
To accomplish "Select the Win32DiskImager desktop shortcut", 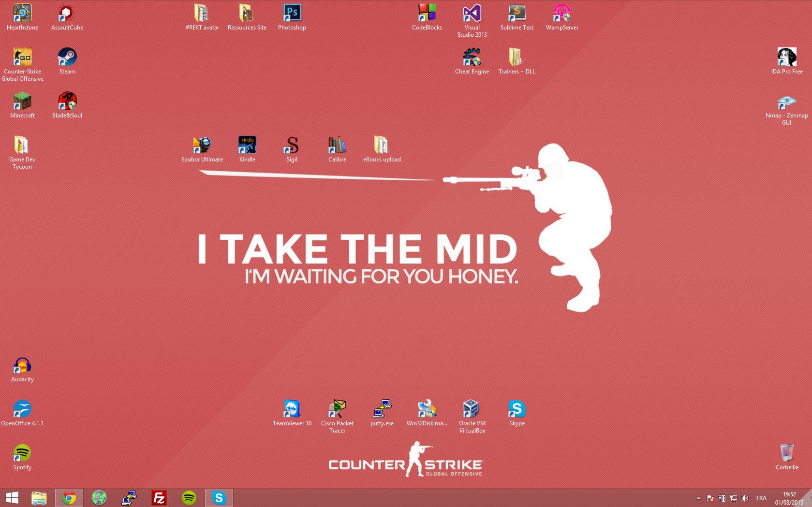I will tap(427, 413).
